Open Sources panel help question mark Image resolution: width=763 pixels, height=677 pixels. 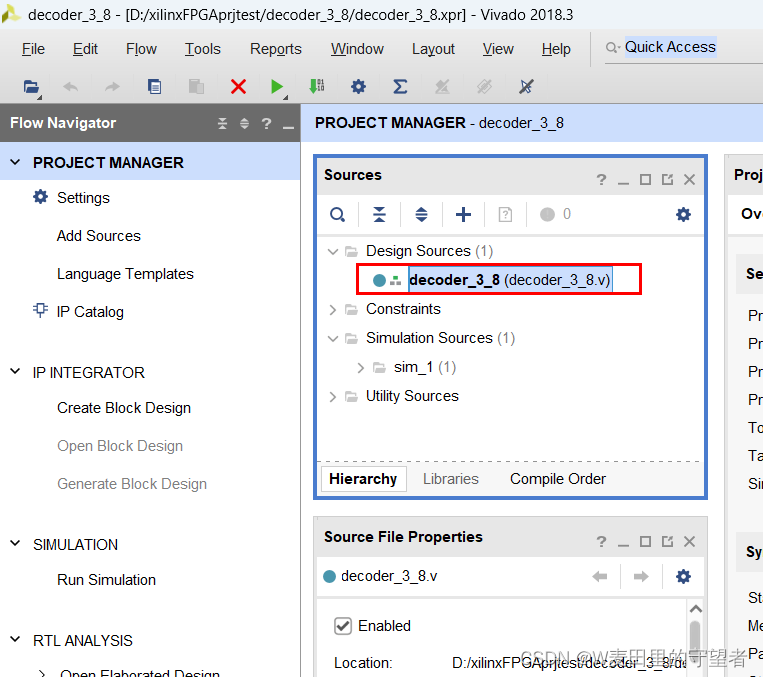(x=601, y=180)
